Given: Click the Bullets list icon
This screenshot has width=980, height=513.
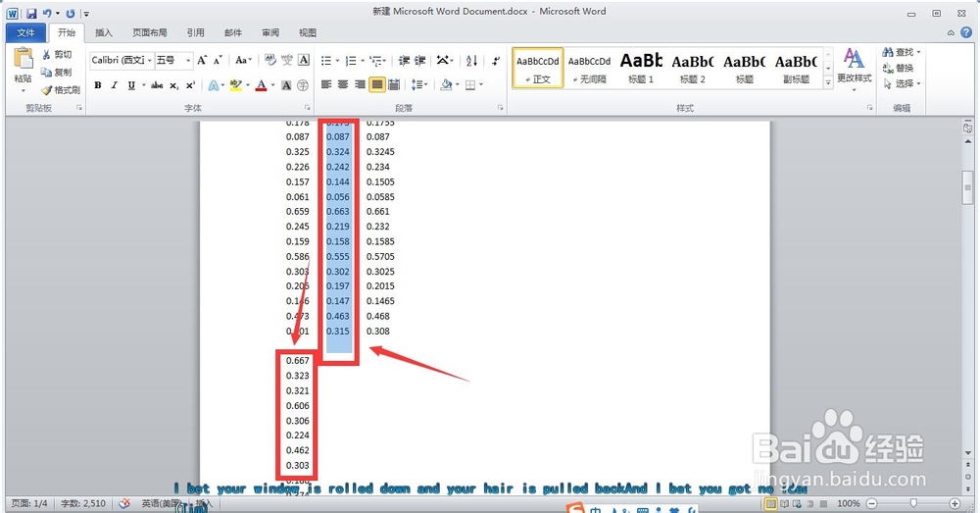Looking at the screenshot, I should [326, 61].
